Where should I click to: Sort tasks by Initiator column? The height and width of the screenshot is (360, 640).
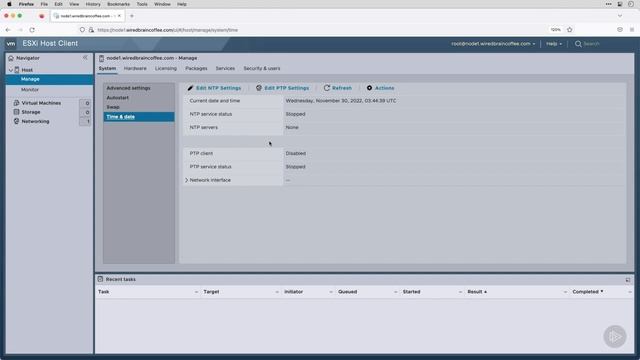[293, 292]
